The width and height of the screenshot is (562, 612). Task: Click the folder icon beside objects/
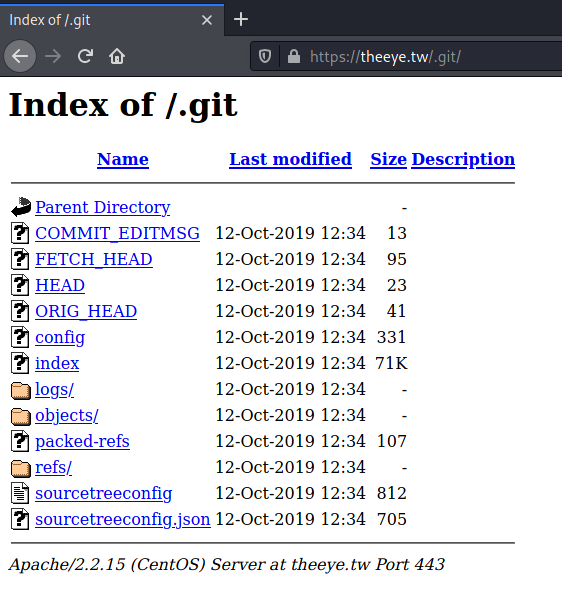[21, 417]
